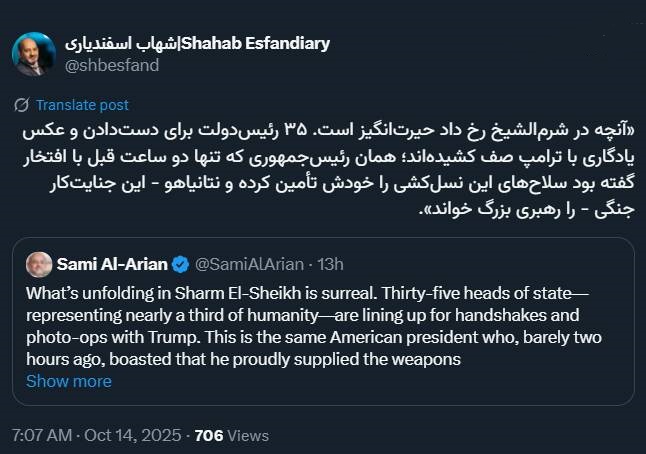The image size is (646, 454).
Task: Open the @shbesfand handle
Action: point(111,65)
